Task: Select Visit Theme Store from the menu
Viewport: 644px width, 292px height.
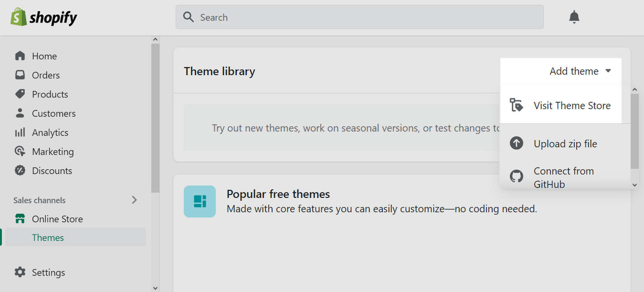Action: click(572, 105)
